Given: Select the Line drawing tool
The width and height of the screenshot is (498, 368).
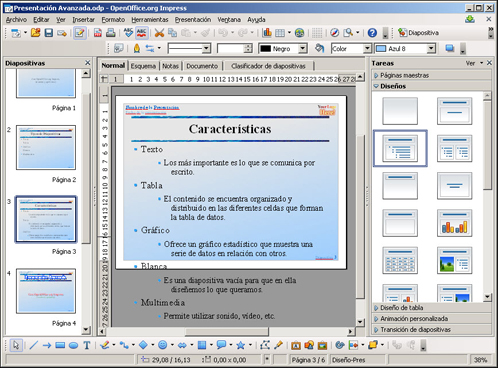Looking at the screenshot, I should click(x=33, y=345).
